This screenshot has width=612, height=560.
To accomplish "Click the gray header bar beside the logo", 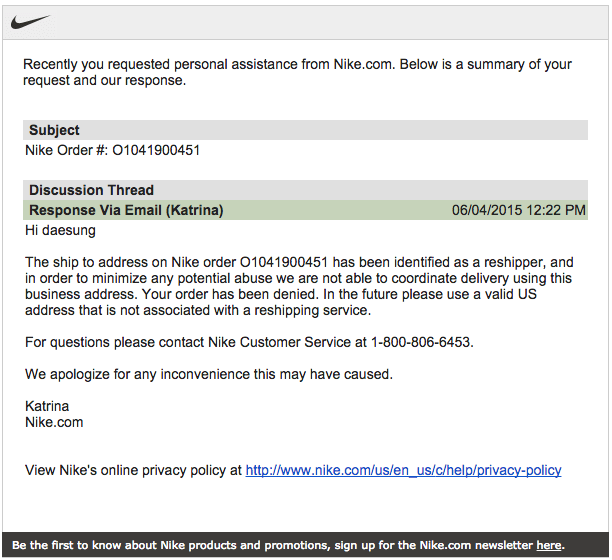I will [330, 20].
